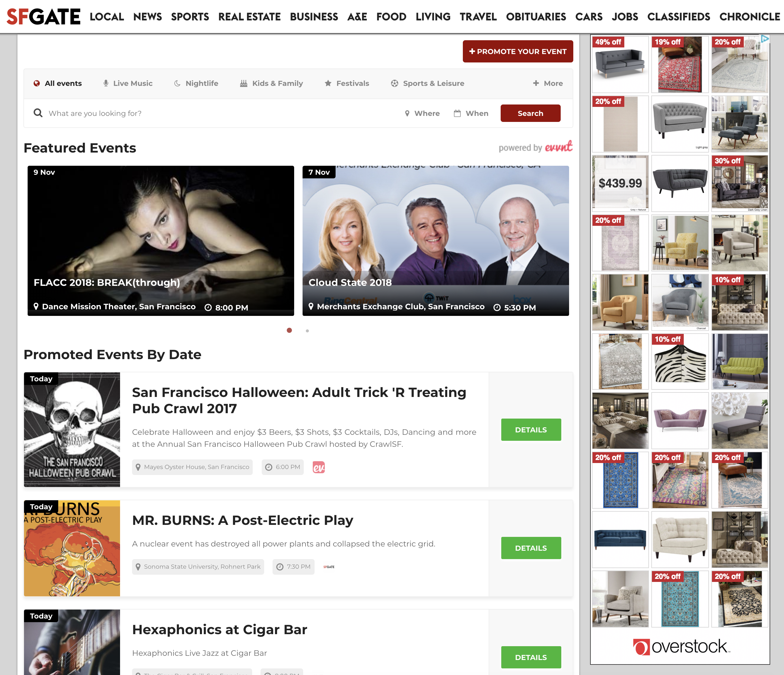
Task: Filter by Live Music category
Action: pyautogui.click(x=128, y=83)
